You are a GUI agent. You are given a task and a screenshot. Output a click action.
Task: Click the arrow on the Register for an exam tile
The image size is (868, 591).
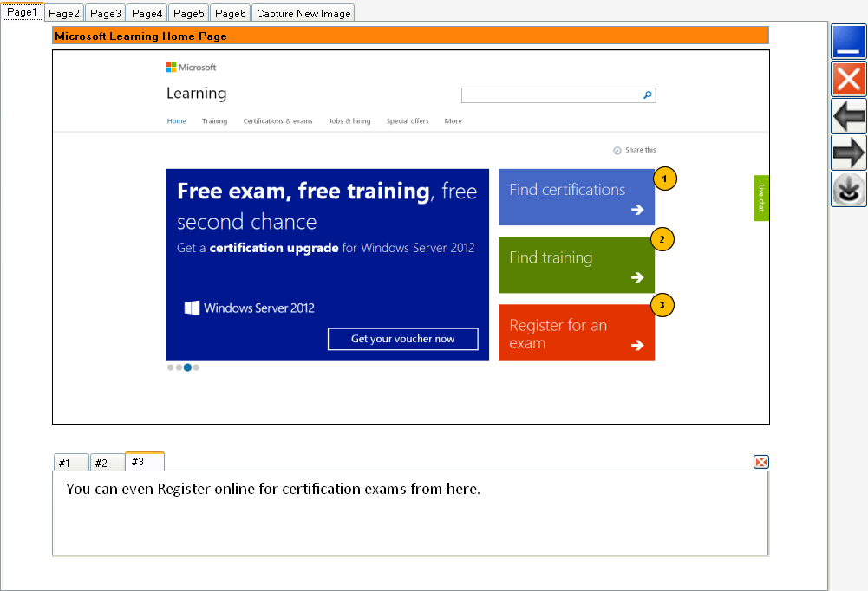(x=637, y=345)
